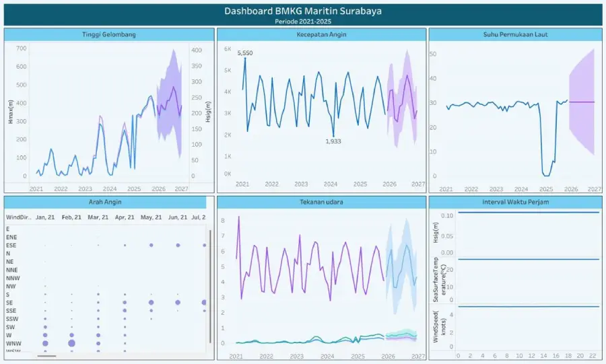Select the SSW wind direction row label
The image size is (606, 364).
tap(12, 319)
